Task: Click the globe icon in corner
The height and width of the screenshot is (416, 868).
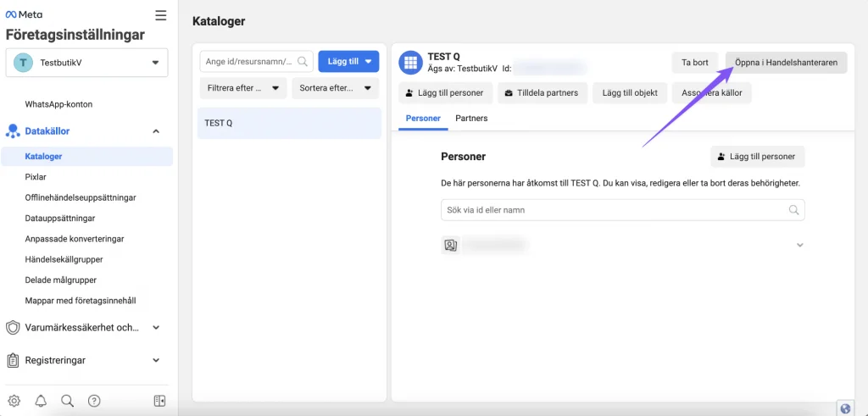Action: pos(845,409)
